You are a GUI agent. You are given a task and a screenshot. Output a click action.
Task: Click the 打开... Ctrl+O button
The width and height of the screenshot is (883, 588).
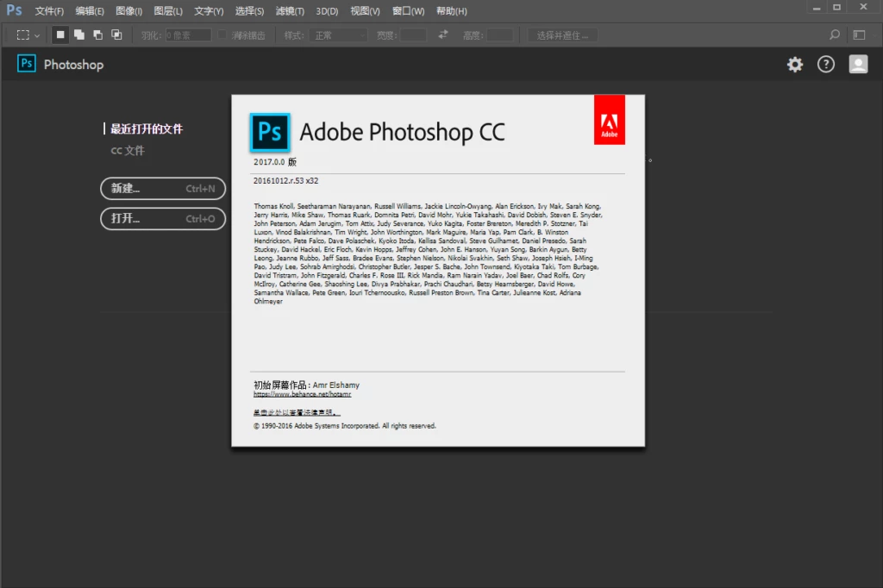(x=163, y=218)
